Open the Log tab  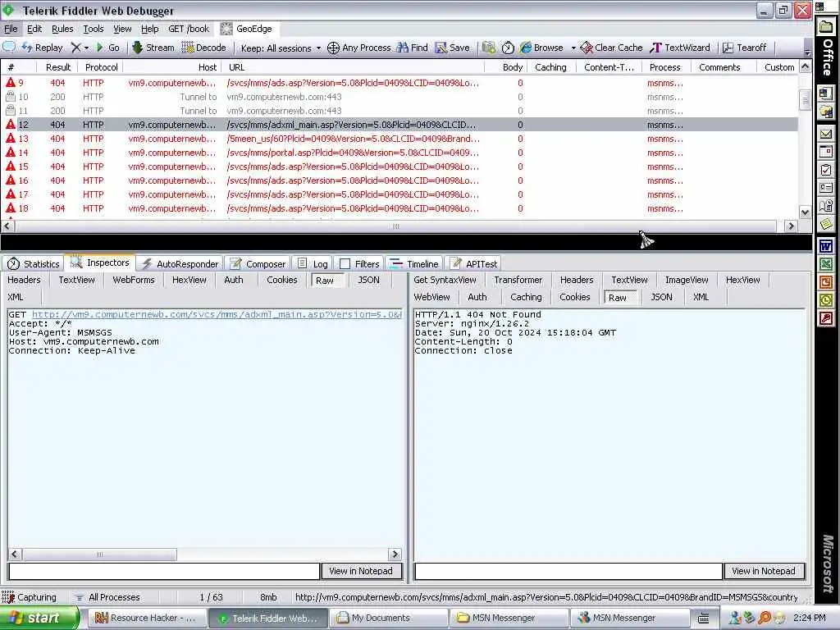[x=313, y=263]
